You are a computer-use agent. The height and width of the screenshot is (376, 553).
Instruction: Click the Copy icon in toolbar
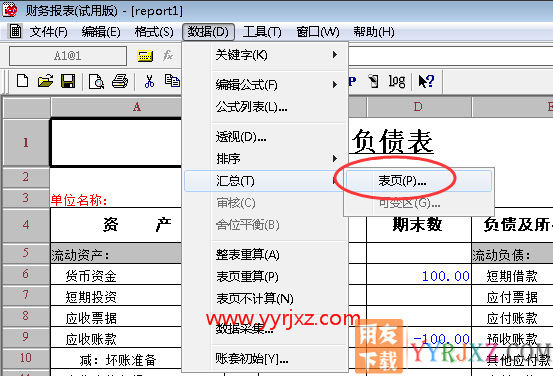pyautogui.click(x=172, y=81)
